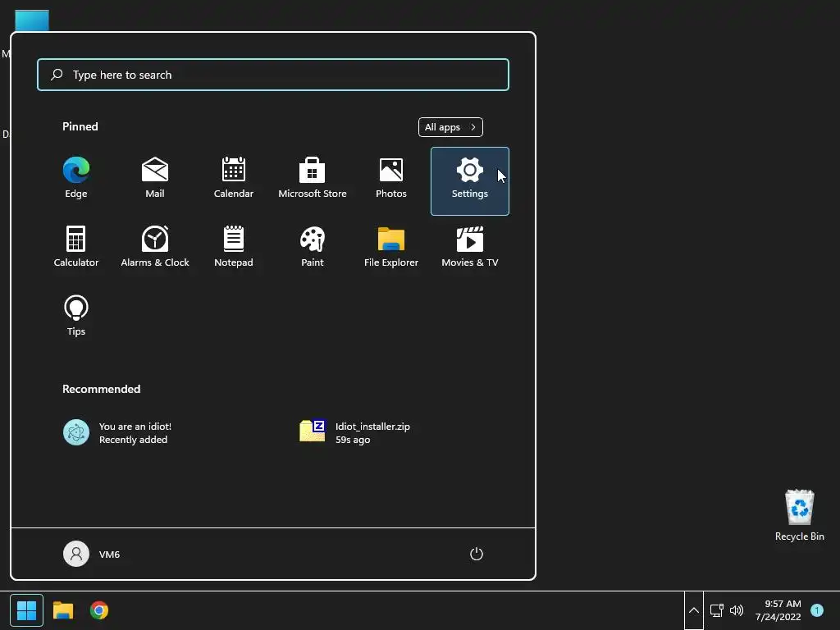Show hidden system tray icons
This screenshot has height=630, width=840.
click(x=694, y=610)
